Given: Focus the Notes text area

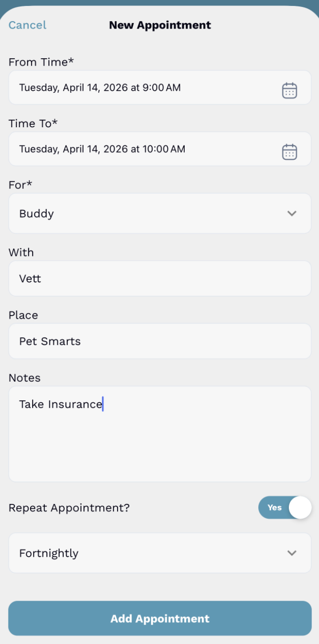Looking at the screenshot, I should 159,434.
